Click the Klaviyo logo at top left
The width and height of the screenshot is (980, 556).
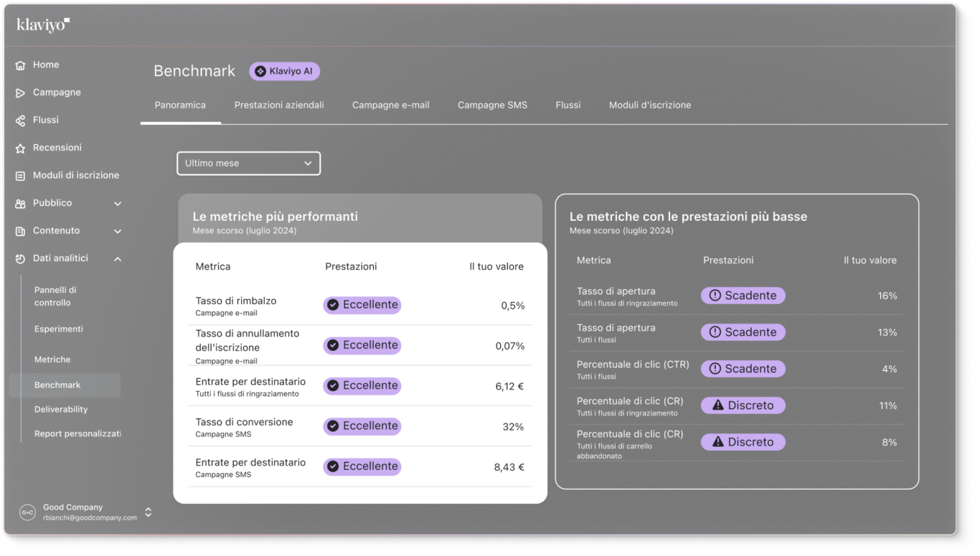click(43, 25)
